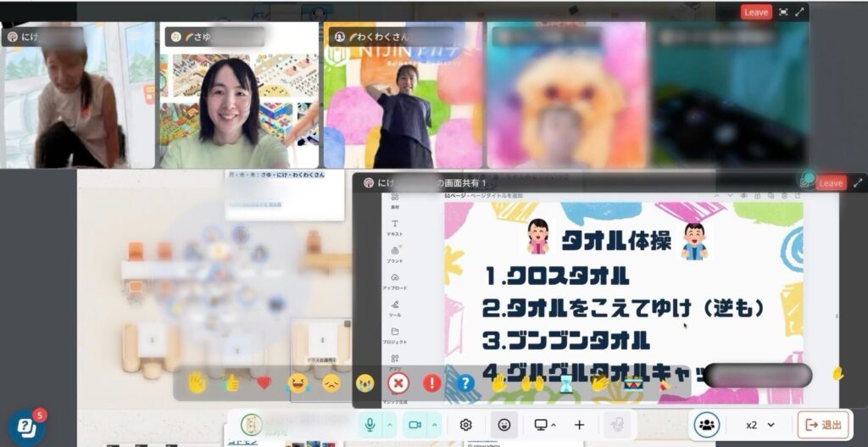Select にけ's video tile
The height and width of the screenshot is (447, 868).
tap(77, 95)
